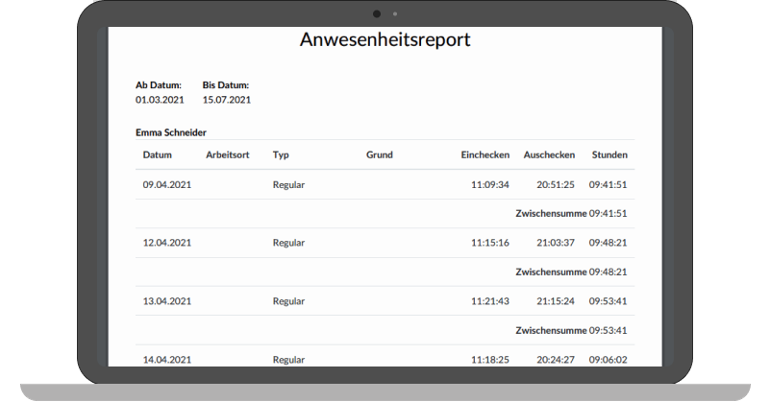The height and width of the screenshot is (402, 770).
Task: Click the Datum column header
Action: tap(157, 155)
